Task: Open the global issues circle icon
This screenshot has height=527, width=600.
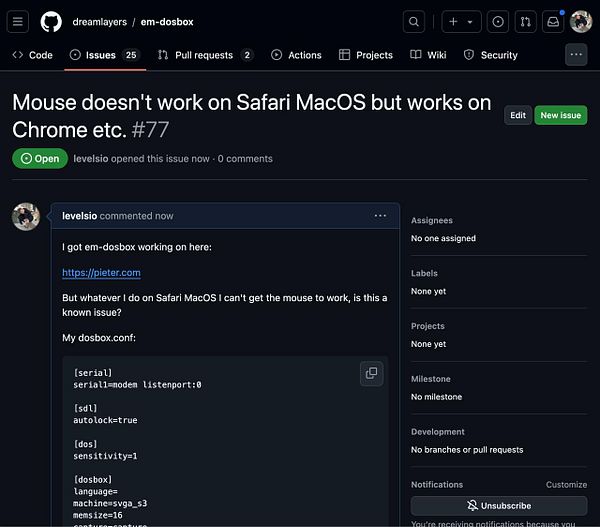Action: pos(498,22)
